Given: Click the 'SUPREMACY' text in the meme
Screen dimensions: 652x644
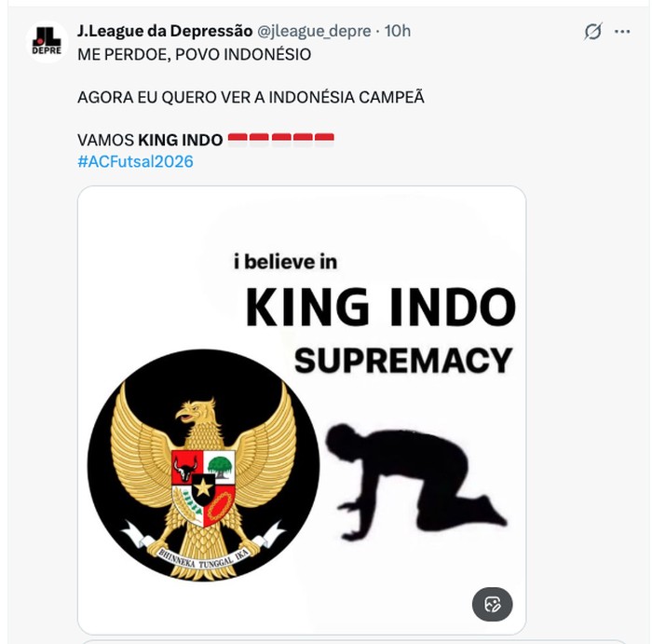Looking at the screenshot, I should click(403, 361).
